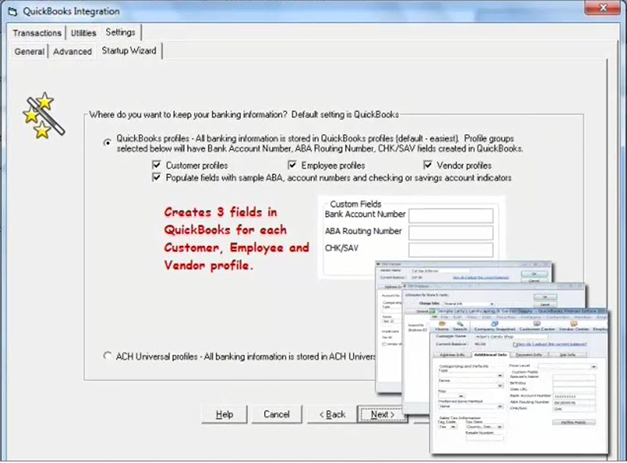Click the magic wand wizard icon
This screenshot has height=463, width=627.
[x=43, y=116]
